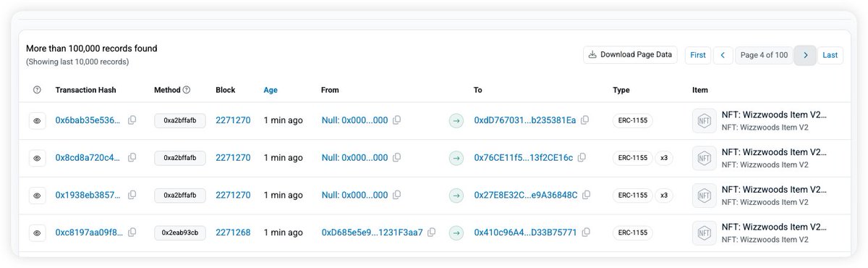Open to-address 0xdD767031...b235381Ea
Image resolution: width=868 pixels, height=268 pixels.
(x=525, y=120)
